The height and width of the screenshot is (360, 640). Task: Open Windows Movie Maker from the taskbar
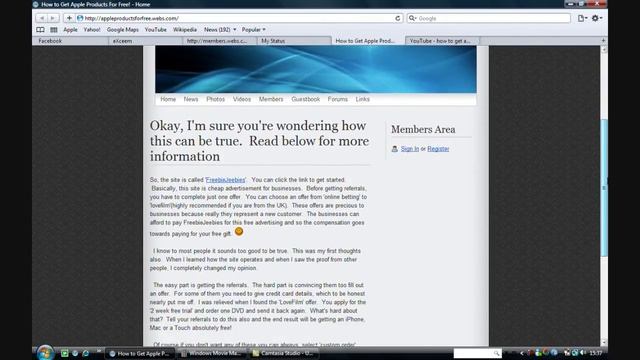212,353
